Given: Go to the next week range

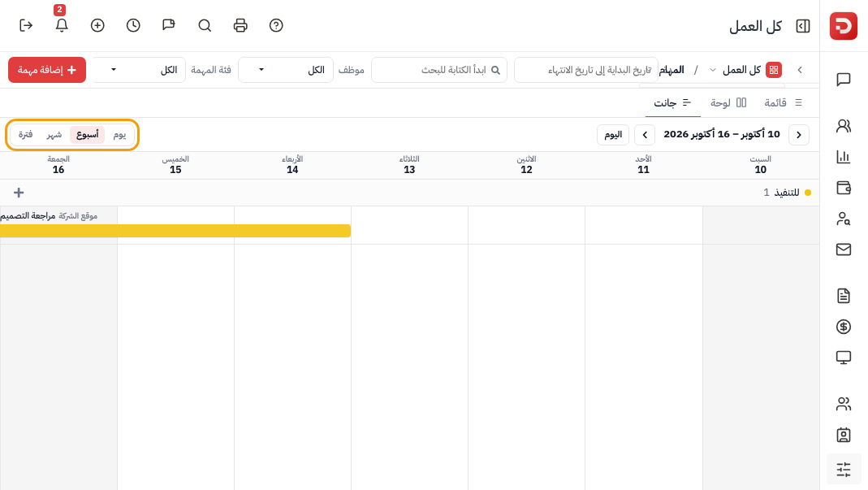Looking at the screenshot, I should (645, 135).
